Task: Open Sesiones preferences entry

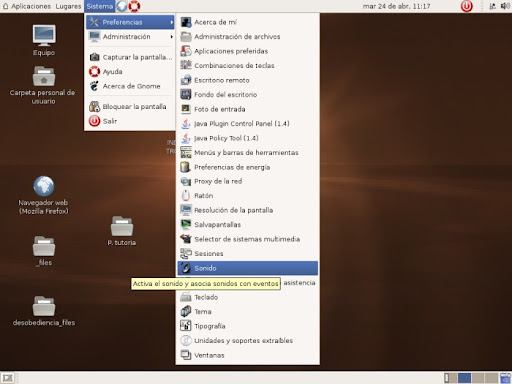Action: click(x=248, y=254)
